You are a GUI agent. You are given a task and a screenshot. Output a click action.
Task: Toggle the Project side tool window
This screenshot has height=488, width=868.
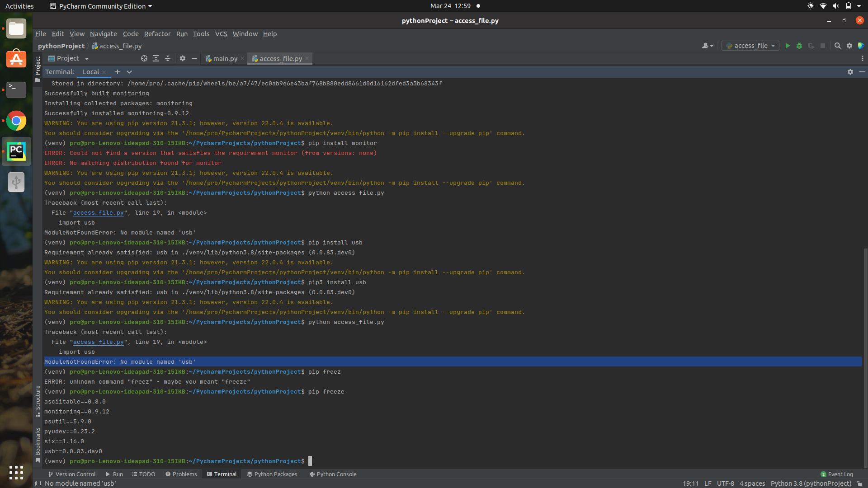(38, 69)
